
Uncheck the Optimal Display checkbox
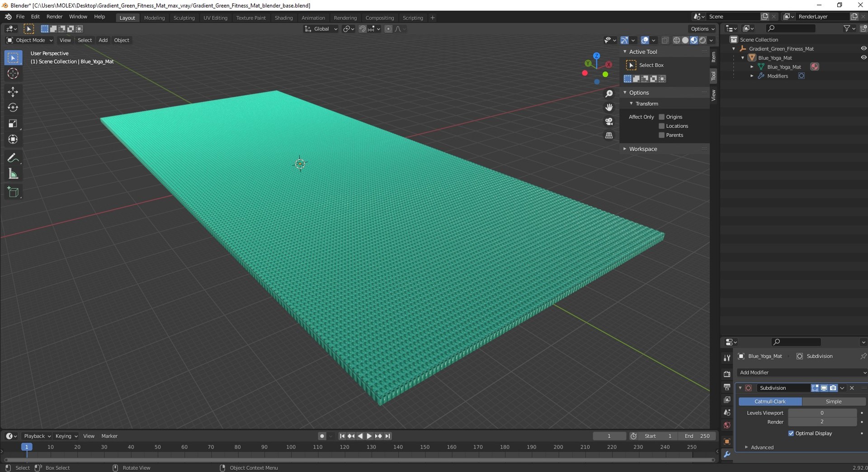pyautogui.click(x=791, y=434)
